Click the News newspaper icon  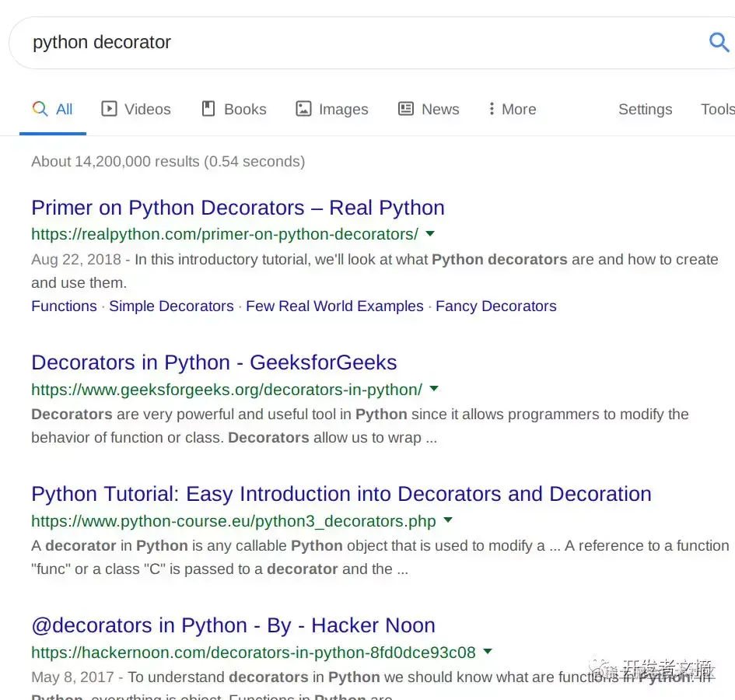406,109
